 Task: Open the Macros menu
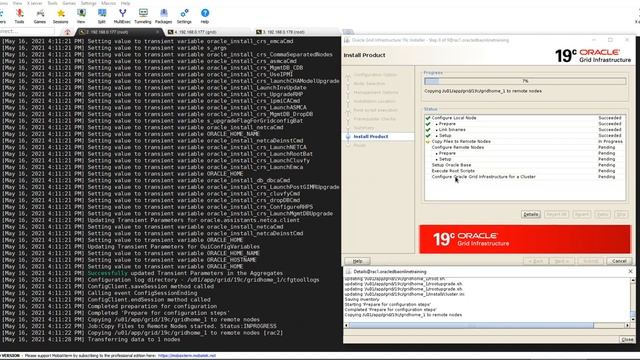tap(109, 3)
